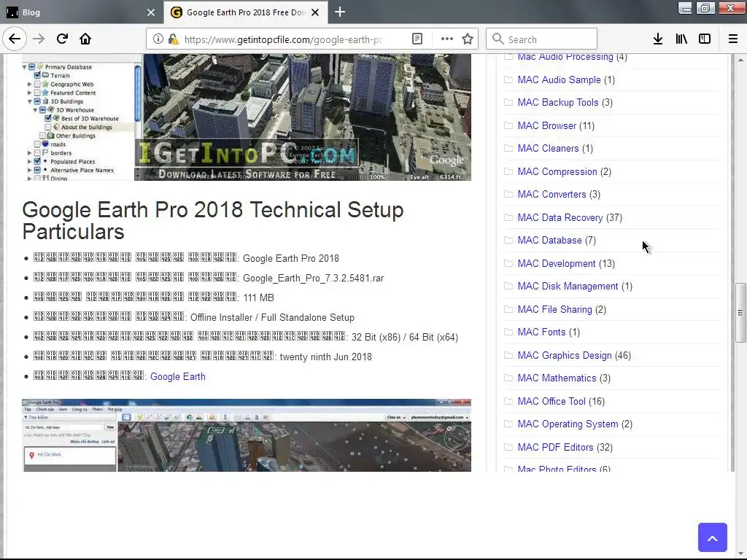The height and width of the screenshot is (560, 747).
Task: Click the twenty ninth Jun 2018 text
Action: (x=326, y=357)
